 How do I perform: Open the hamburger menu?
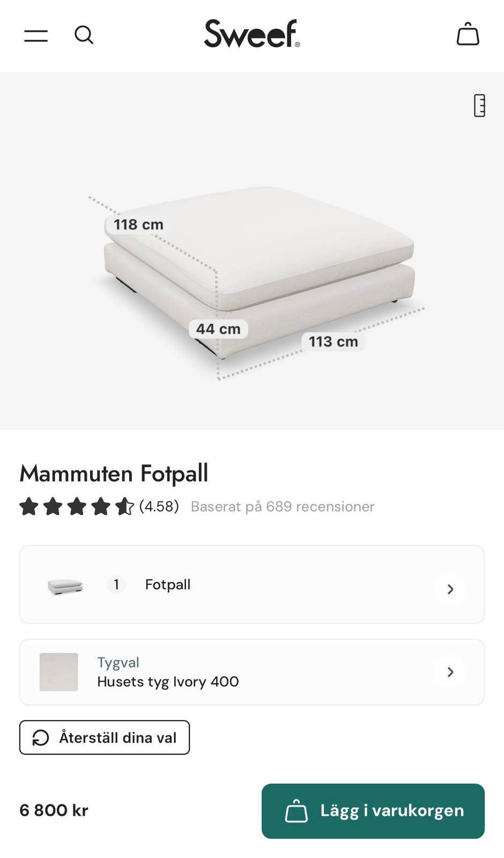[36, 35]
